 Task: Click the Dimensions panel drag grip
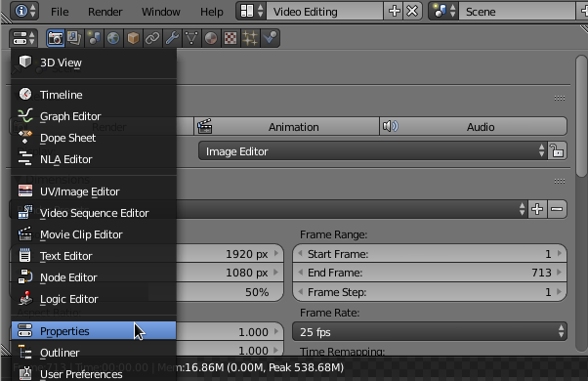(560, 181)
